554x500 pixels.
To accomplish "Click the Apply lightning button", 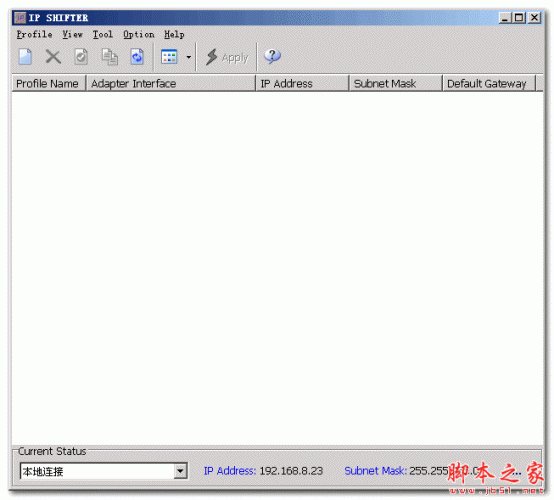I will [227, 57].
